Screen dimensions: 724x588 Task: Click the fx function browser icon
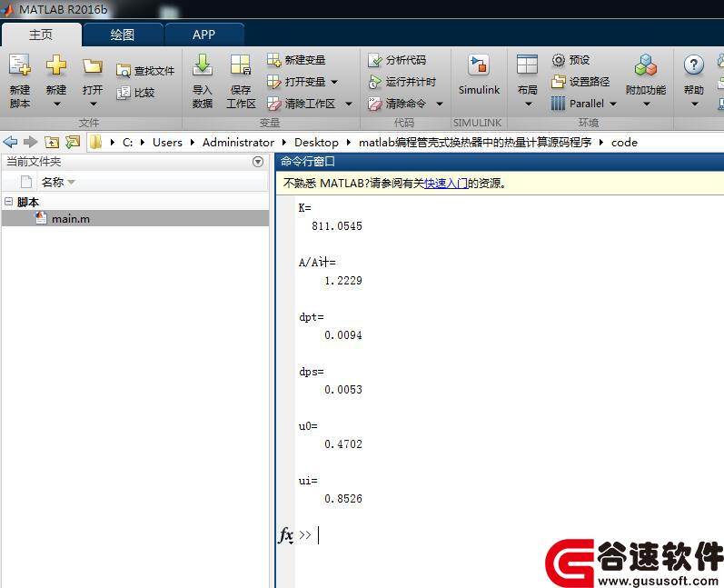286,535
